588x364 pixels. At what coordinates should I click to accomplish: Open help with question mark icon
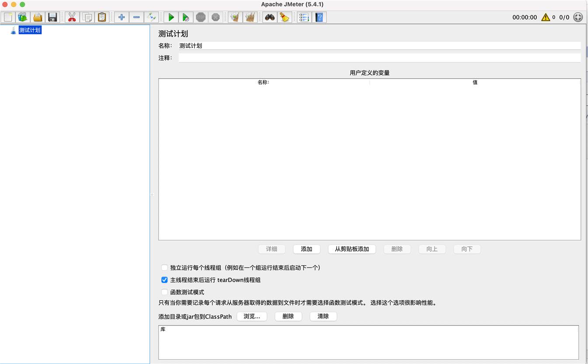coord(319,17)
